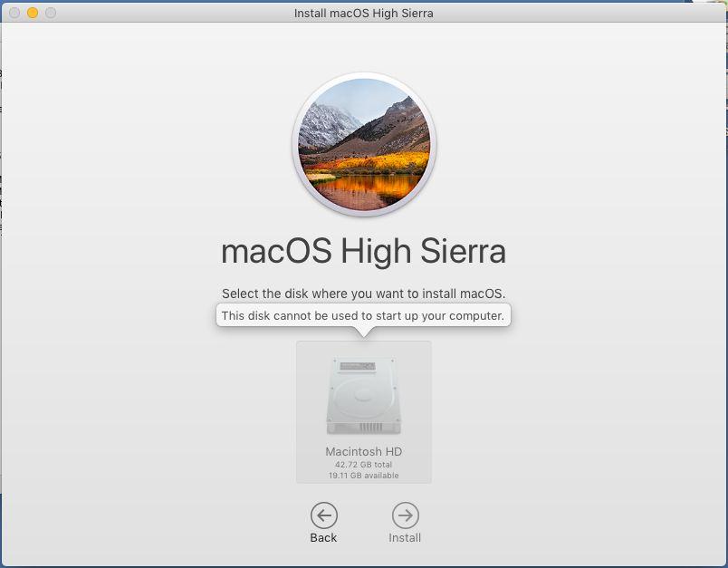Click the '42.72 GB total' text
The width and height of the screenshot is (728, 568).
(x=363, y=465)
